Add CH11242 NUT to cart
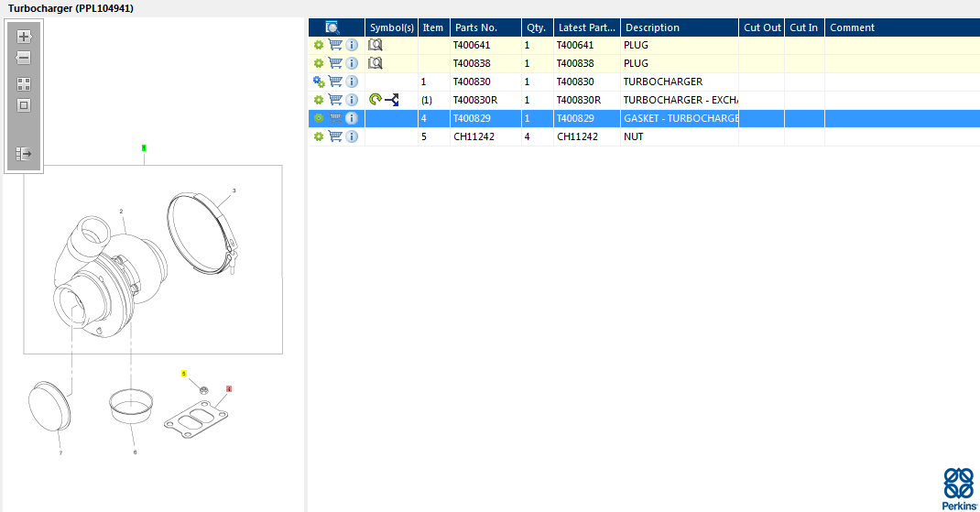Viewport: 980px width, 512px height. coord(335,136)
